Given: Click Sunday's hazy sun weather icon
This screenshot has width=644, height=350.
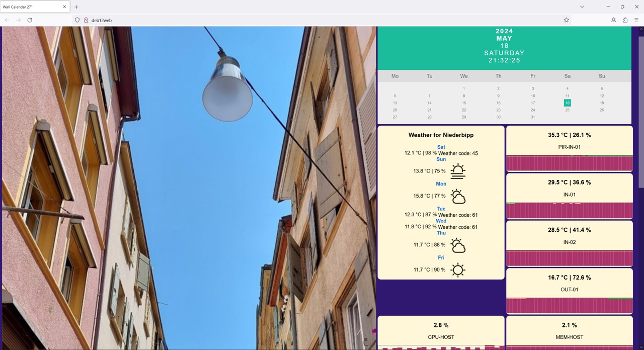Looking at the screenshot, I should point(457,171).
